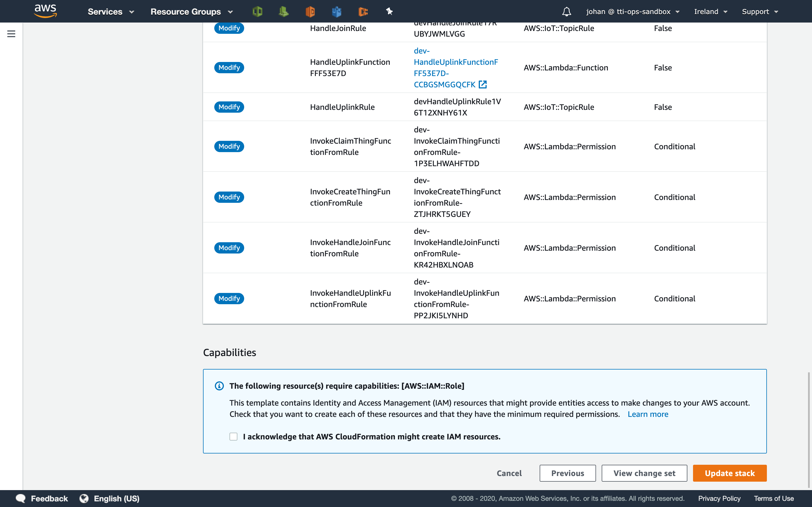Open the hamburger side navigation menu
812x507 pixels.
pos(11,34)
